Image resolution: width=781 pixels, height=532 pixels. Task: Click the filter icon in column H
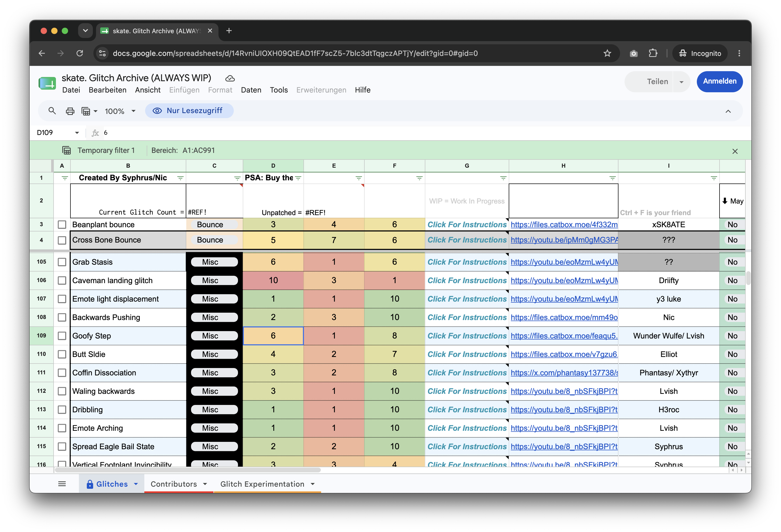[x=613, y=178]
